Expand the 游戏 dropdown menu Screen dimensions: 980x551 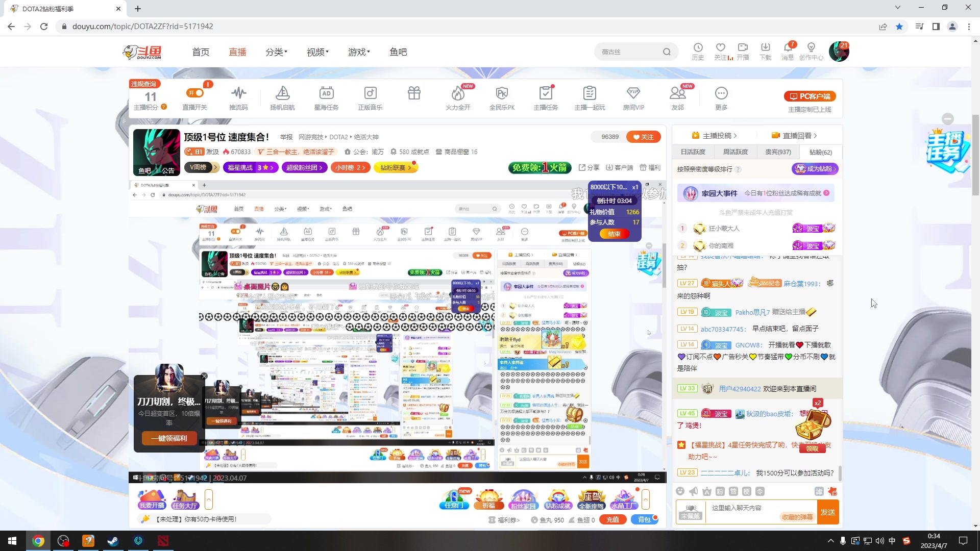[x=359, y=52]
